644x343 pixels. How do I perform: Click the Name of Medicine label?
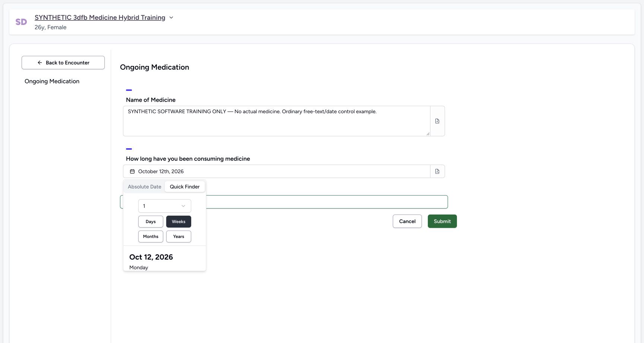point(151,100)
